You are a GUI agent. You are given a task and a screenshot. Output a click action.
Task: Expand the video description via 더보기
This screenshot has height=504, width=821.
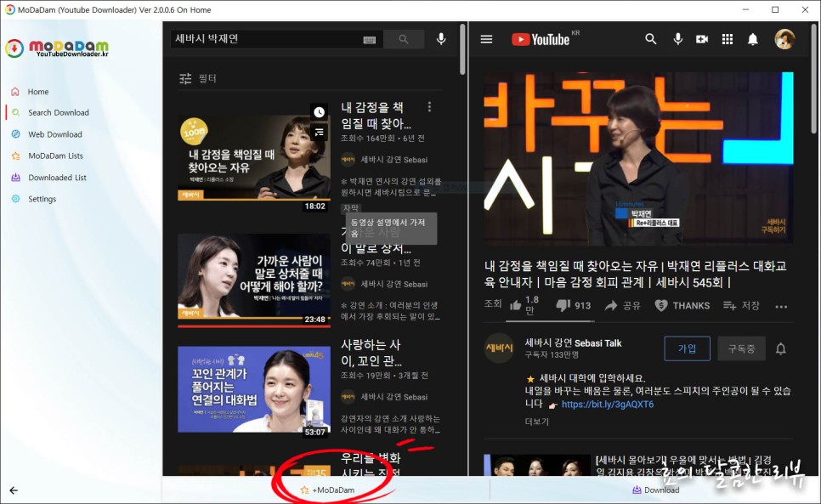coord(536,422)
